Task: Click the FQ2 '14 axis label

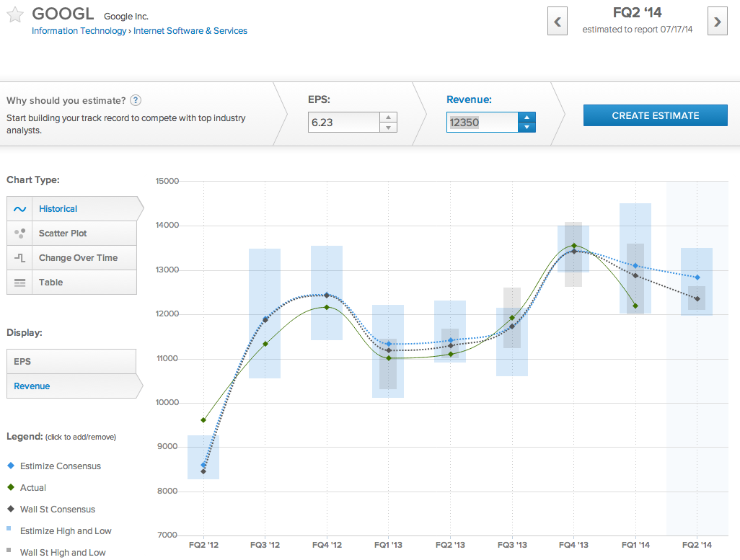Action: (x=697, y=545)
